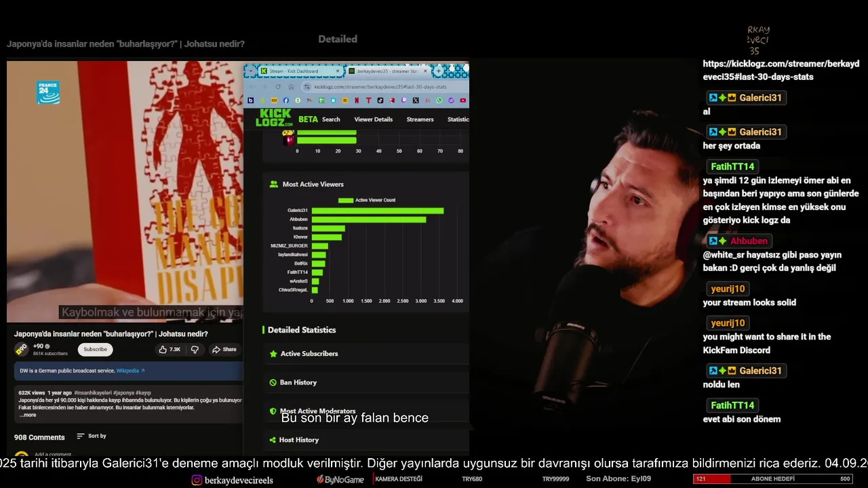Open site settings icon in address bar
Screen dimensions: 868x488
coord(307,87)
